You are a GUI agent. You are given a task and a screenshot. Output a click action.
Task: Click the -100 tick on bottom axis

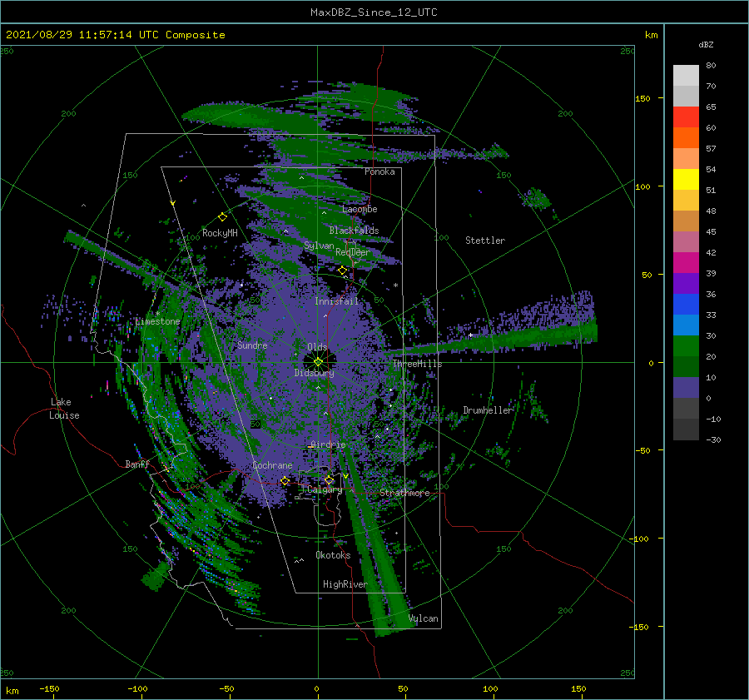coord(137,689)
